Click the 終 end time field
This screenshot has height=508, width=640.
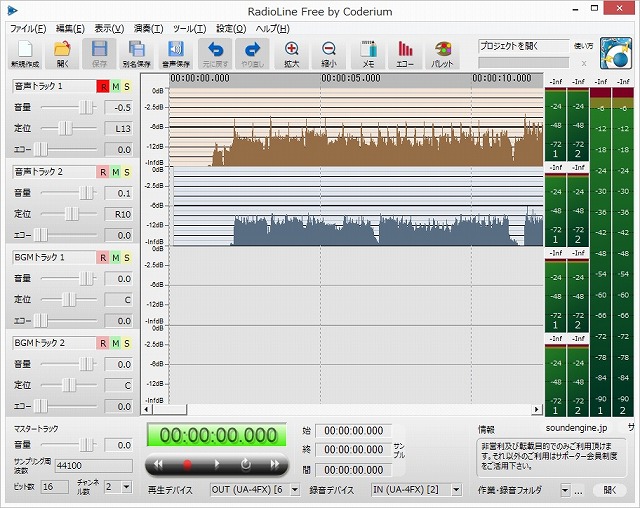click(353, 450)
